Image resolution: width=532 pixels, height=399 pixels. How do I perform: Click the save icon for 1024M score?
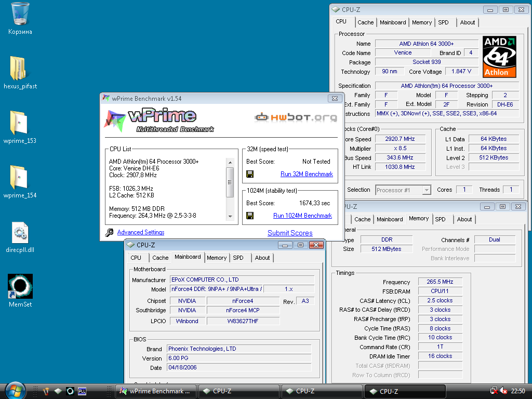[x=250, y=216]
